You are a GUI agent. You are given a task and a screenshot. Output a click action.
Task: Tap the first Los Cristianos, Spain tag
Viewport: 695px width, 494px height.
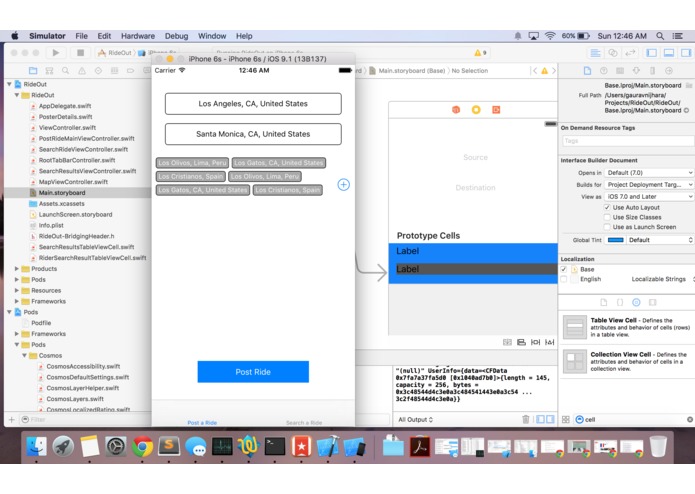pos(191,176)
